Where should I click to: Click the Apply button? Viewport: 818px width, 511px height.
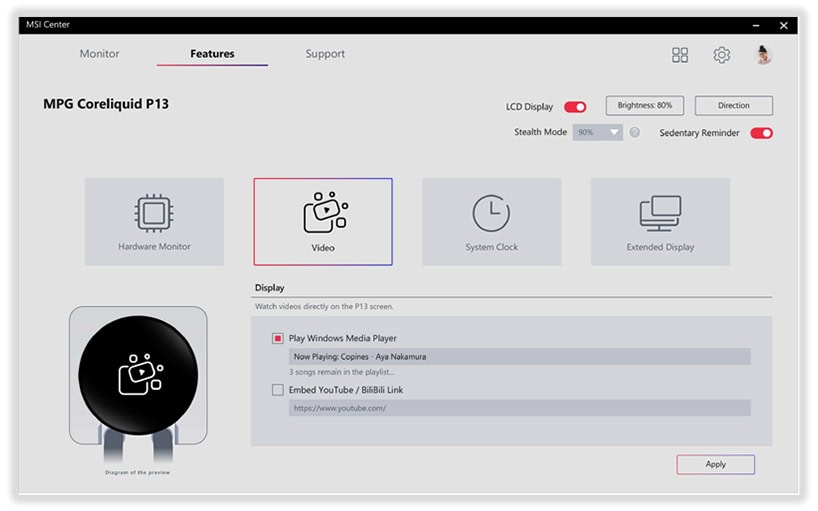click(715, 464)
